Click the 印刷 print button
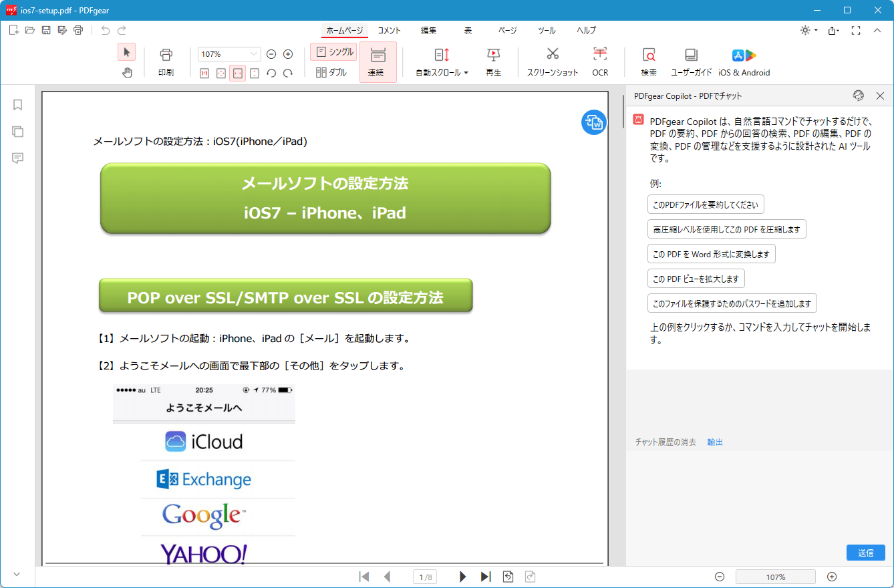The height and width of the screenshot is (588, 894). point(166,62)
